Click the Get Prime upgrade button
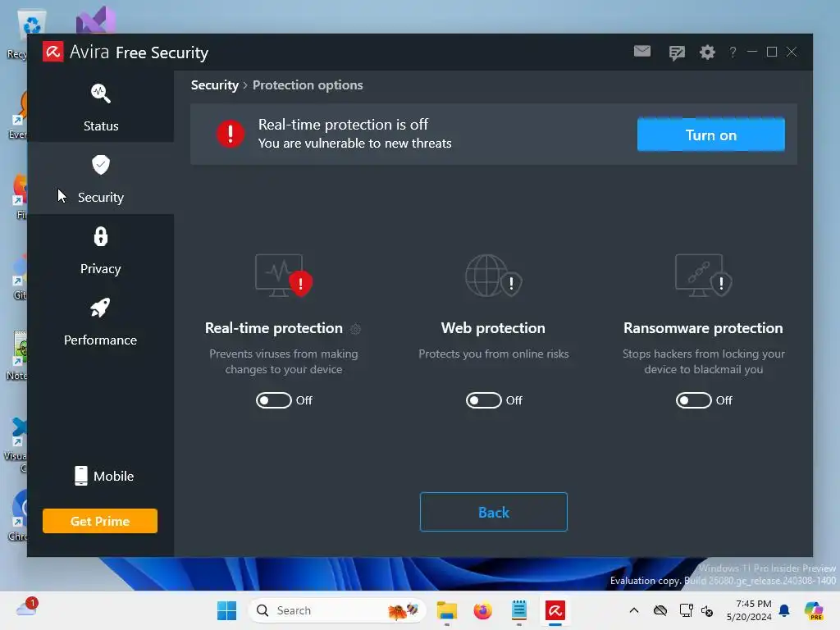840x630 pixels. coord(100,521)
